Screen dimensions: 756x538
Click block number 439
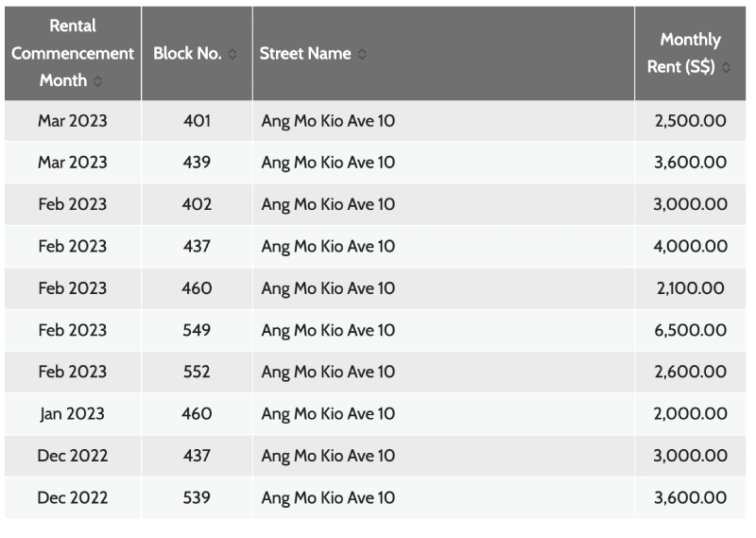[x=197, y=163]
